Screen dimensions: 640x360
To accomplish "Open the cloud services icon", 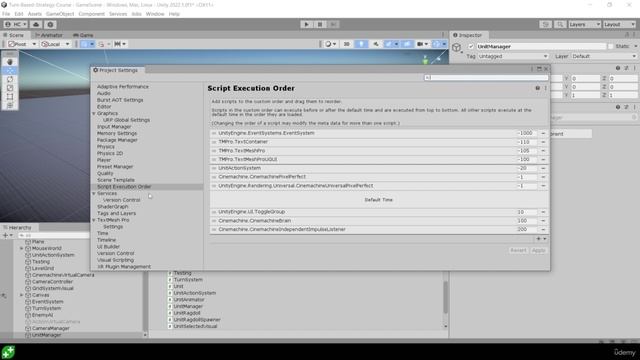I will pos(36,24).
